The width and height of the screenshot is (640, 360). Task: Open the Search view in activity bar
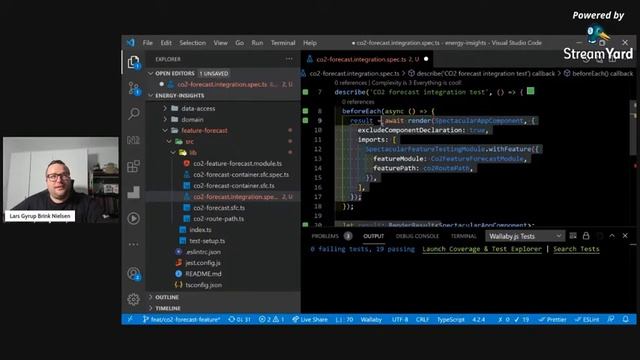coord(133,114)
